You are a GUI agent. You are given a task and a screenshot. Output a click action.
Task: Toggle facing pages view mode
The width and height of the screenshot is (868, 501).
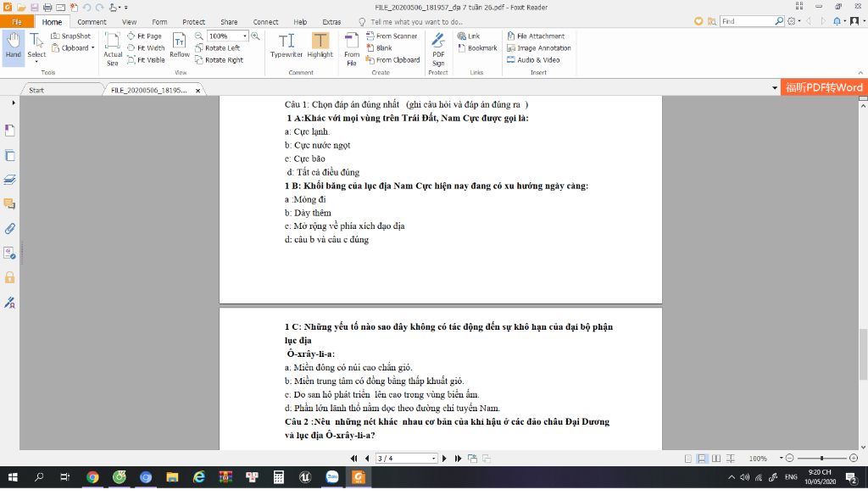coord(716,459)
